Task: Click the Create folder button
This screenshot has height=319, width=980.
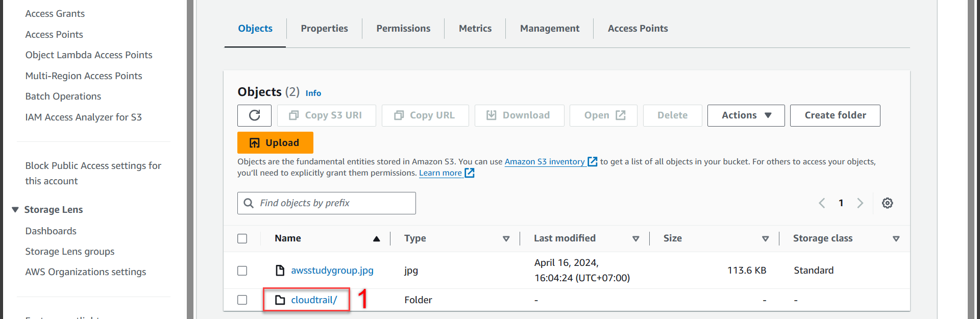Action: (x=835, y=115)
